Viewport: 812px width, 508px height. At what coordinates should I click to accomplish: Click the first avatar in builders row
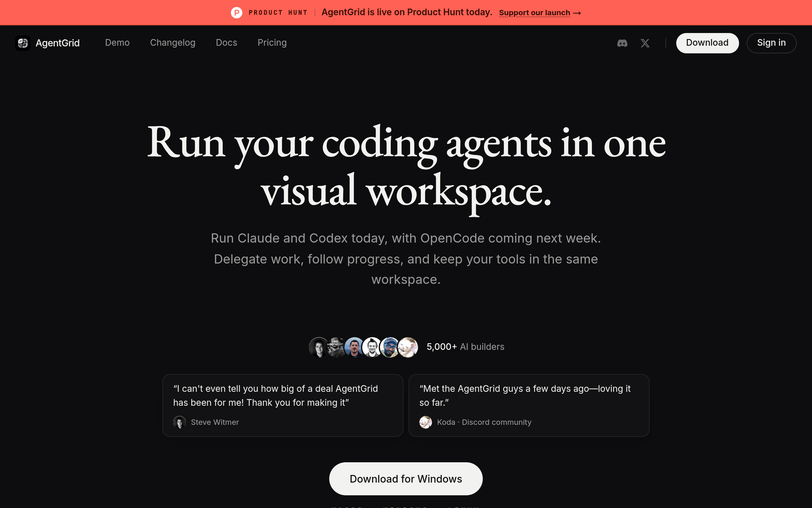(x=318, y=347)
